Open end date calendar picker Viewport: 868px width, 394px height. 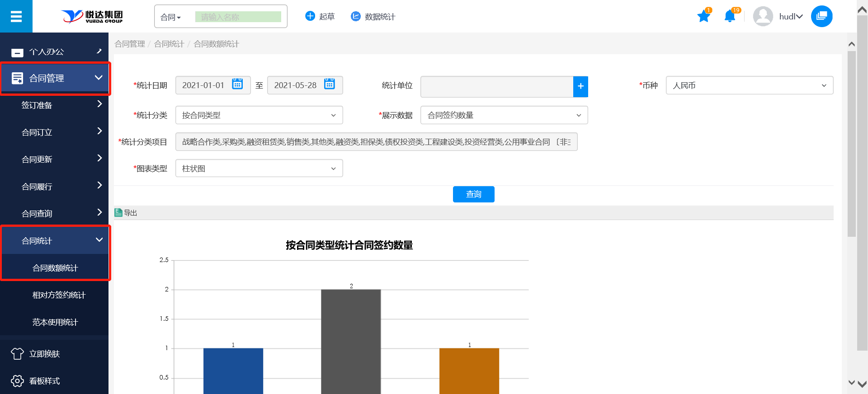(x=330, y=84)
